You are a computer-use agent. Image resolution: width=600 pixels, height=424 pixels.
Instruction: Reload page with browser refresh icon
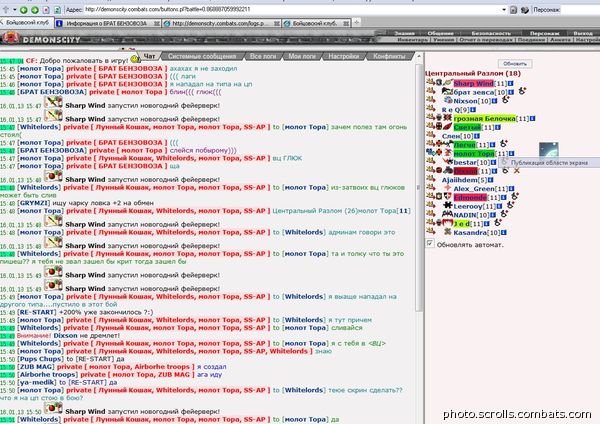(x=57, y=10)
